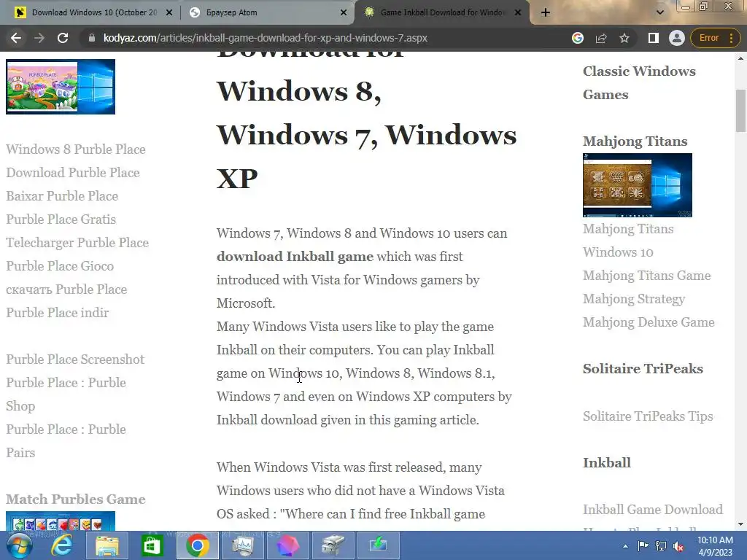Screen dimensions: 747x560
Task: Open Chrome menu via Error button
Action: click(x=716, y=38)
